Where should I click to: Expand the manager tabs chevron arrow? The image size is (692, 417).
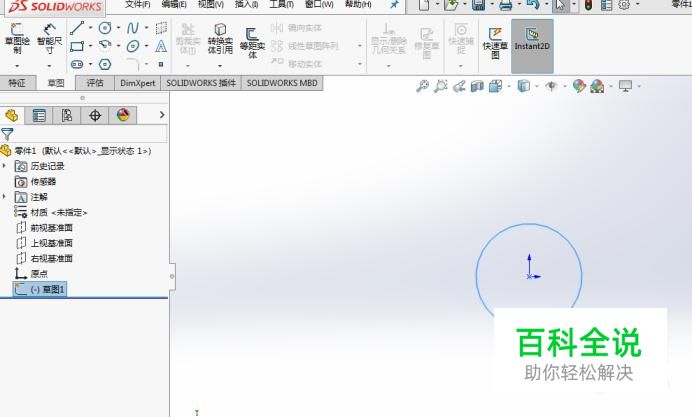[x=162, y=115]
